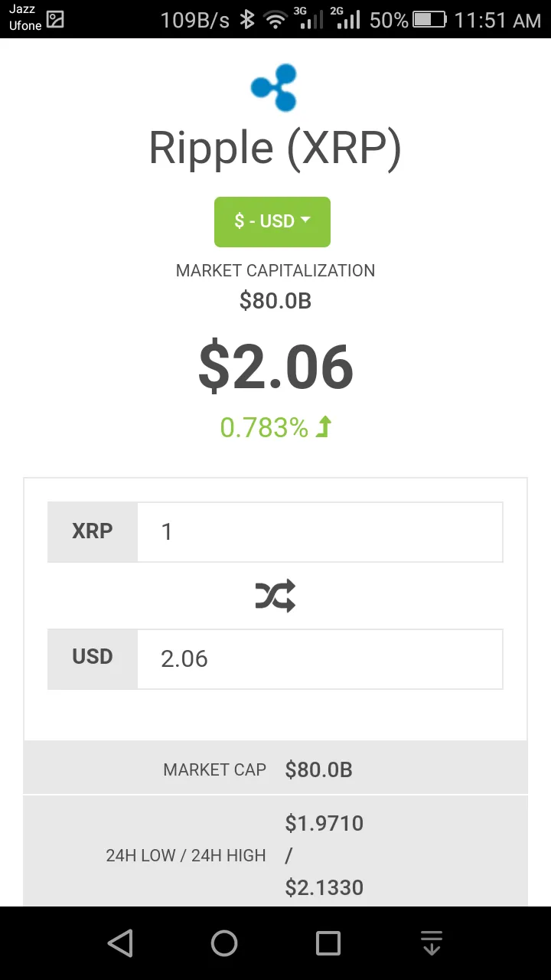This screenshot has width=551, height=980.
Task: Open the $ - USD currency dropdown
Action: coord(272,222)
